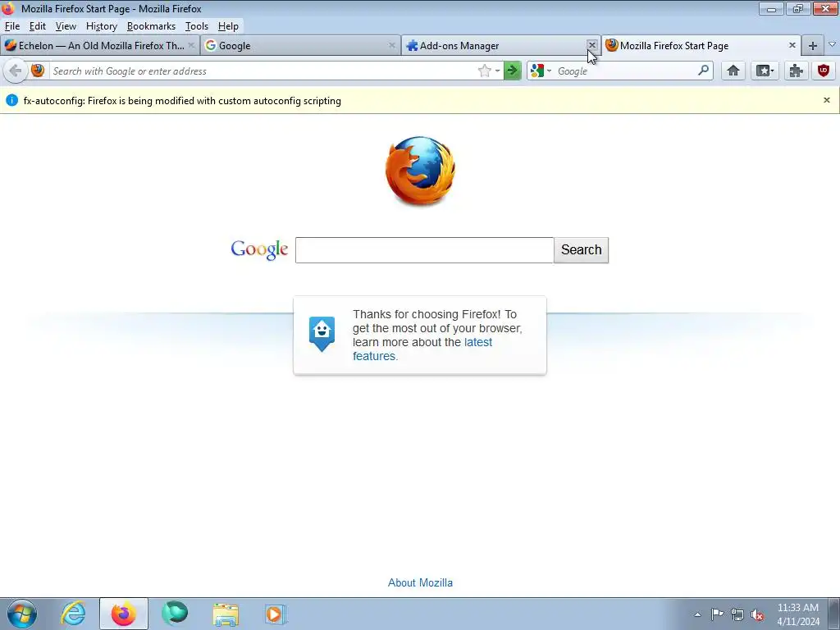Click the magnifier icon in search box

[x=703, y=71]
